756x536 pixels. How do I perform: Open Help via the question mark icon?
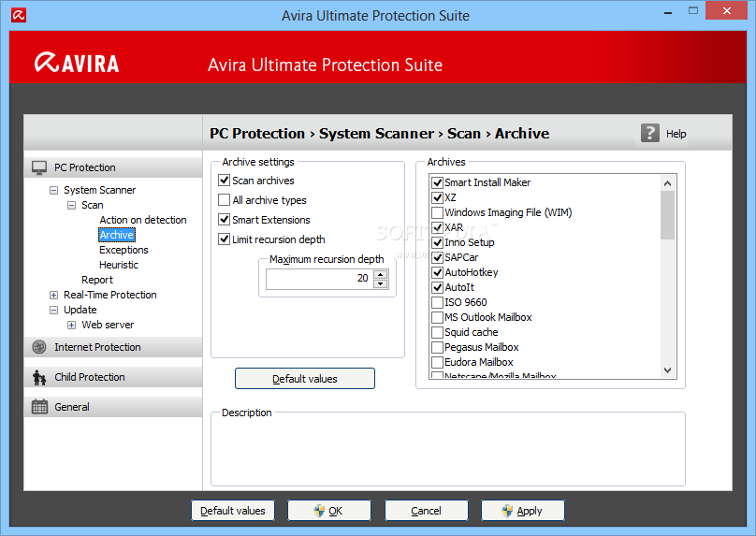click(650, 133)
